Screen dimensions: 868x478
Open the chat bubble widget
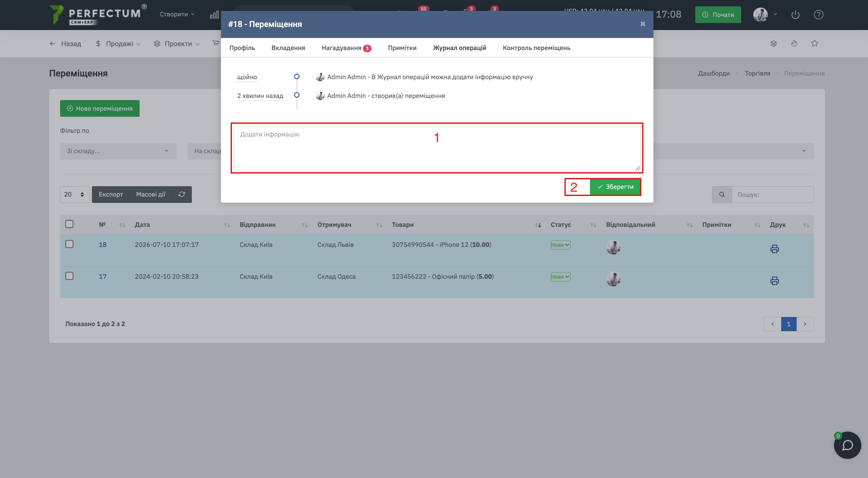click(x=847, y=445)
